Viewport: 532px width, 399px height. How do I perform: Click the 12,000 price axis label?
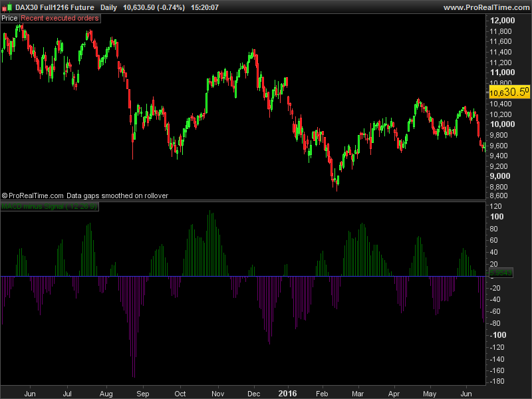[x=502, y=21]
